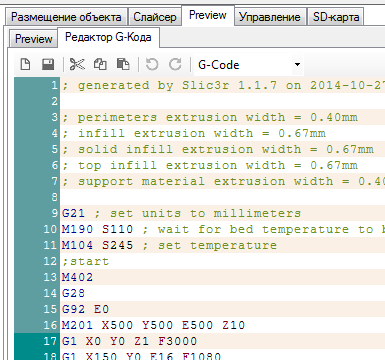Open the G-Code dropdown arrow

297,64
